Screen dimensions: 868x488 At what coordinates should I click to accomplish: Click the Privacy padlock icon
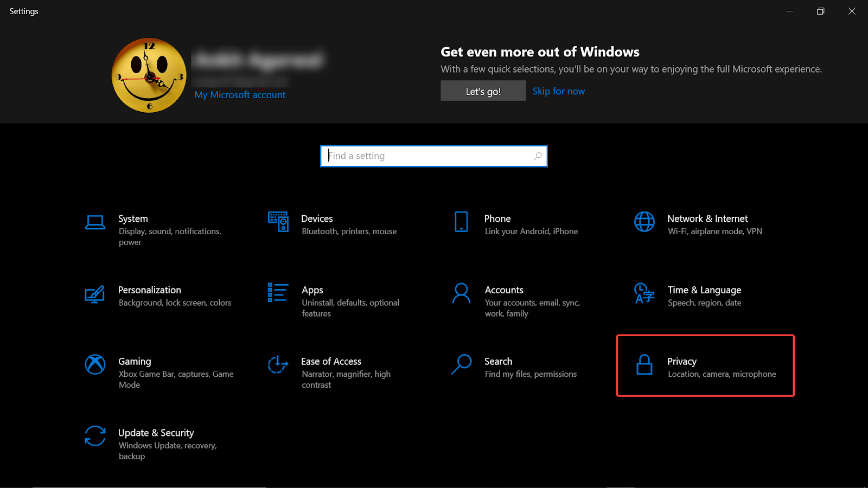[644, 365]
